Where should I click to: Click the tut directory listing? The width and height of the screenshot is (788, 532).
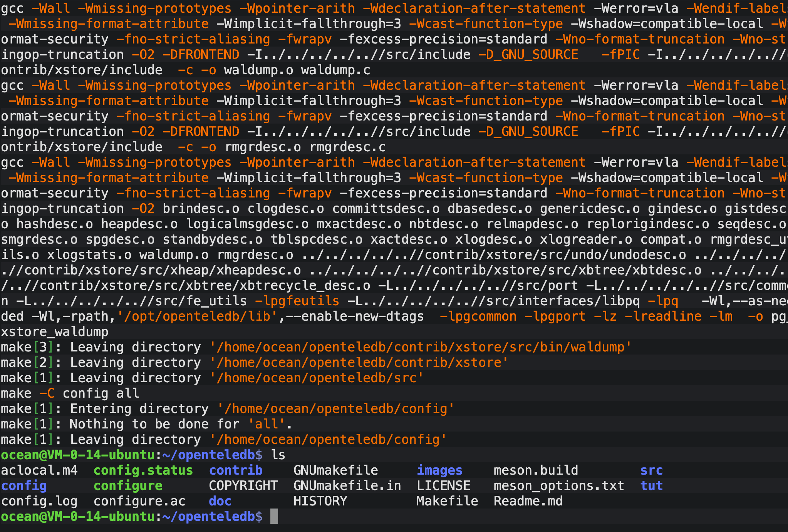click(651, 485)
